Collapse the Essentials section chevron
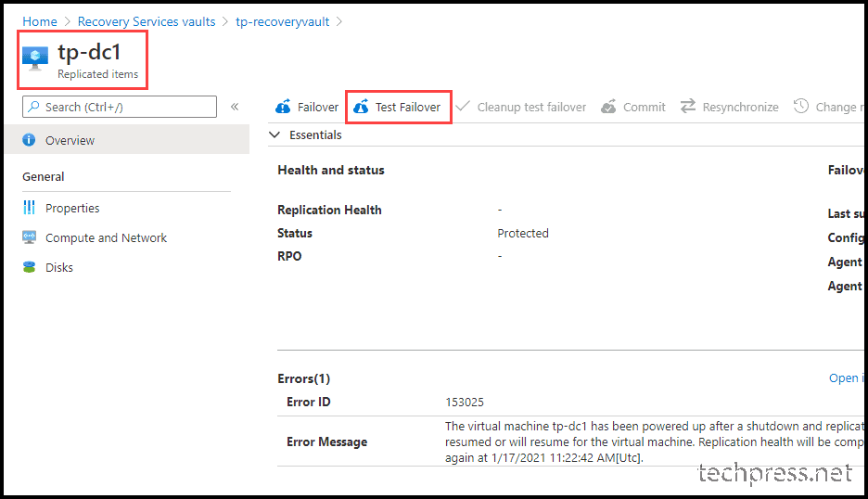 point(274,134)
